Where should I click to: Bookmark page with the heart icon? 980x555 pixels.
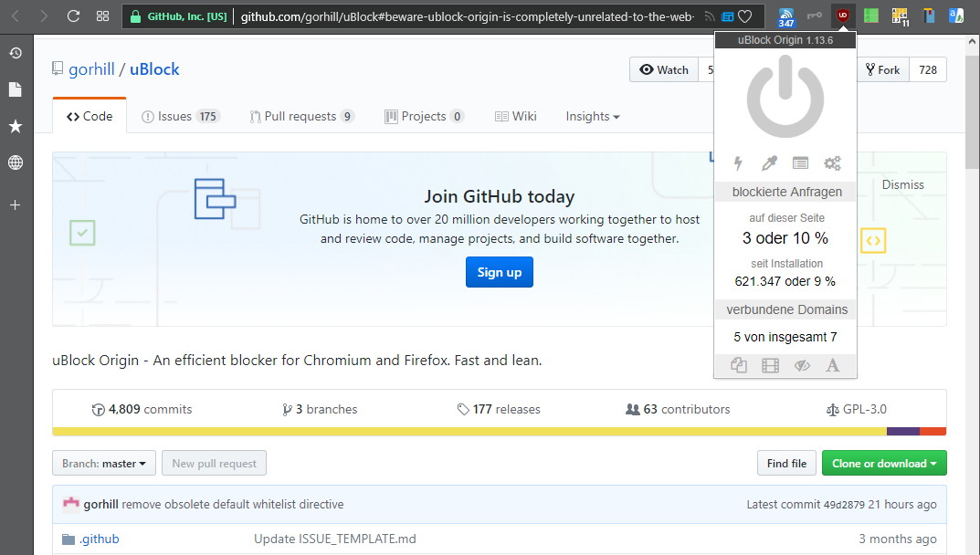(x=745, y=16)
